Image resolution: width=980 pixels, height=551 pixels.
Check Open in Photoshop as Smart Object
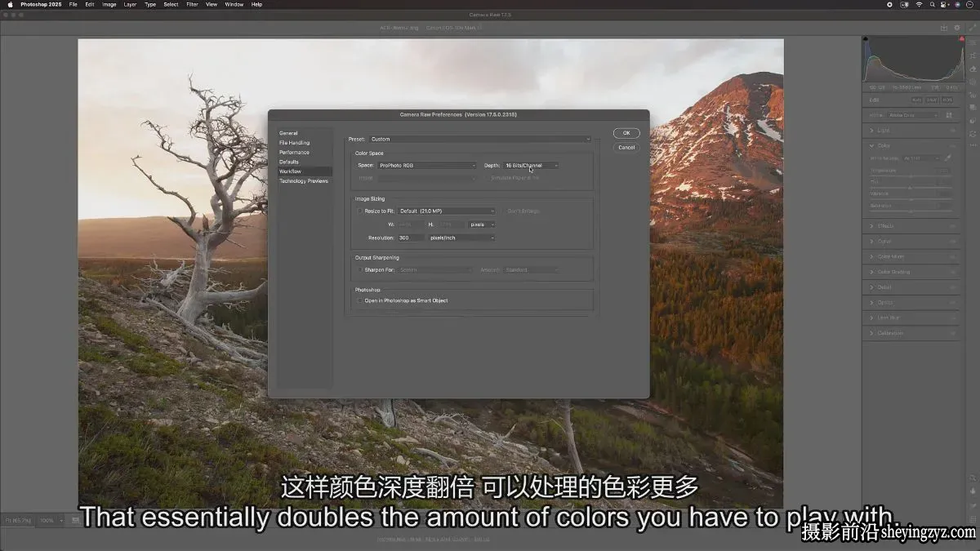point(359,300)
